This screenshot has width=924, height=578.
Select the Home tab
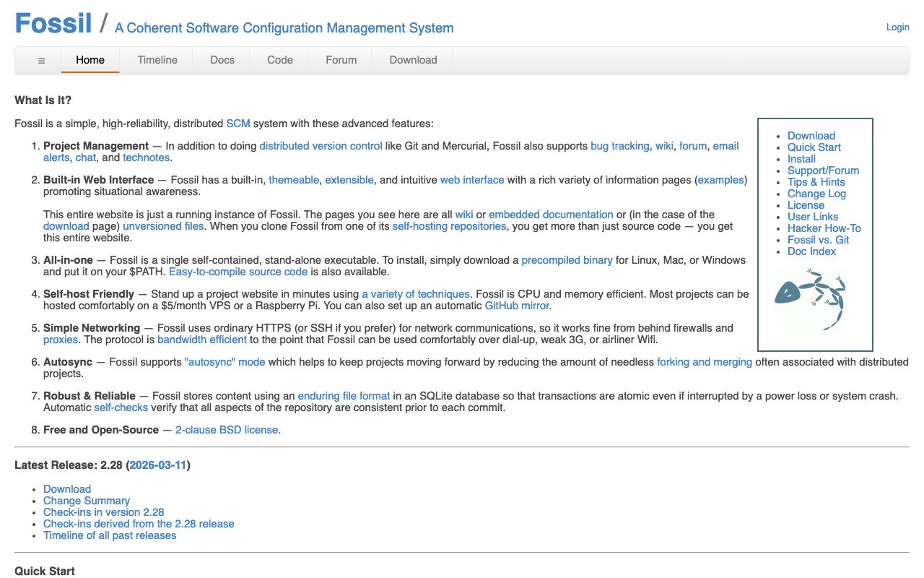pos(90,61)
